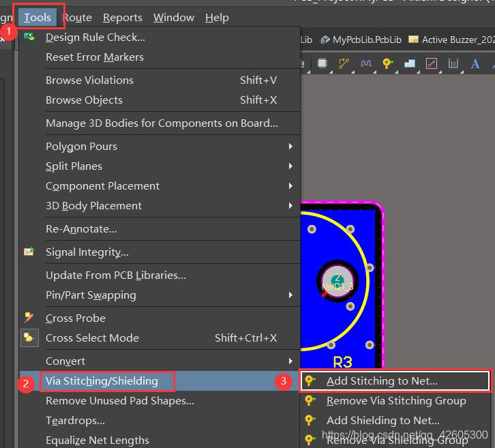Viewport: 495px width, 448px height.
Task: Open Teardrops dialog
Action: [x=159, y=421]
